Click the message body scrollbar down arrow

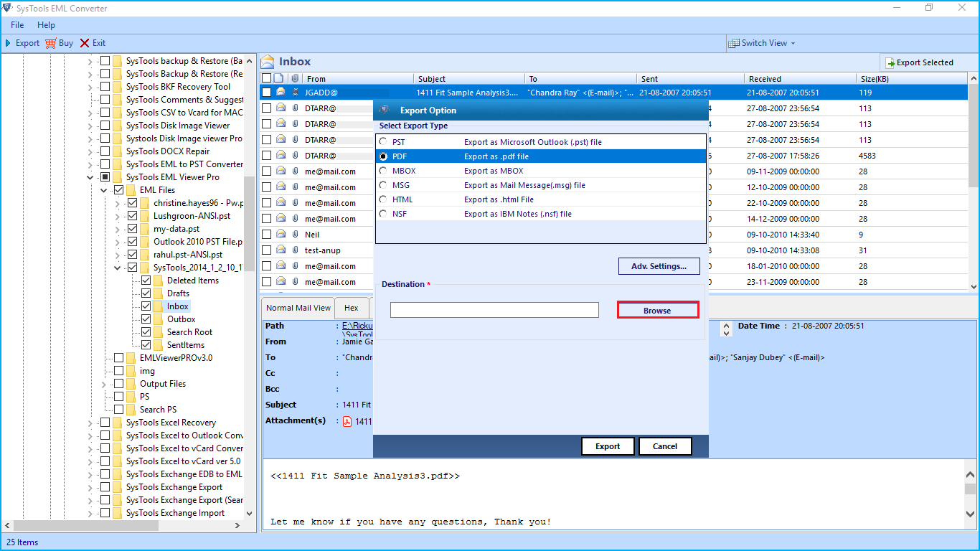970,514
